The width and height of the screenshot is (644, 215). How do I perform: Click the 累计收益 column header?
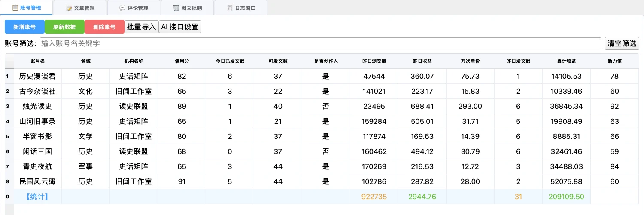click(x=566, y=61)
